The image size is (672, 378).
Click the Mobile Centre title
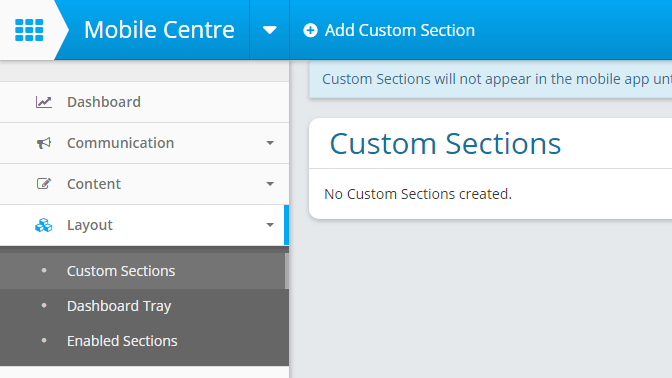[159, 30]
